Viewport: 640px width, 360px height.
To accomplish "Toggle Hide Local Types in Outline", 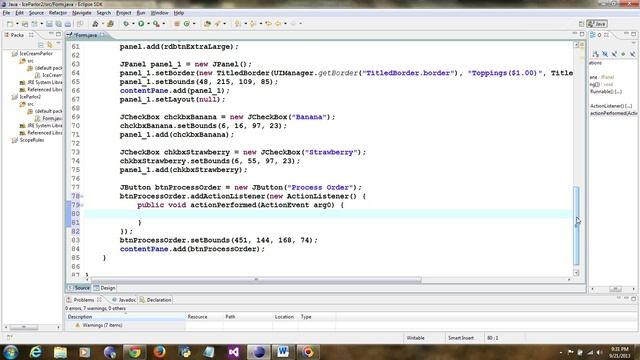I will (x=632, y=54).
